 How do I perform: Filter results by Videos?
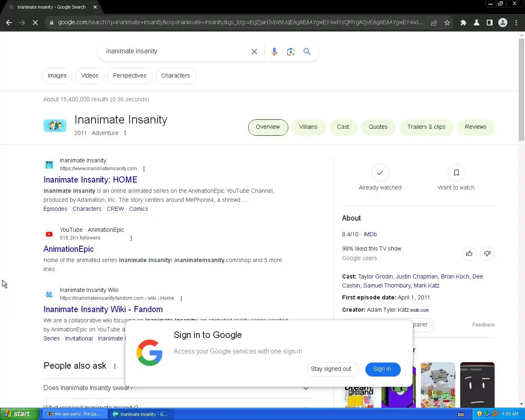point(90,76)
